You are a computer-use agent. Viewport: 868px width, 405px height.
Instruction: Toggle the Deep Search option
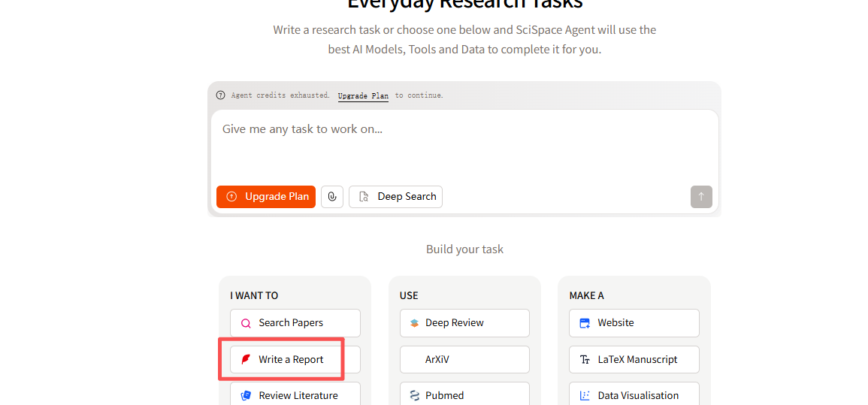[396, 197]
